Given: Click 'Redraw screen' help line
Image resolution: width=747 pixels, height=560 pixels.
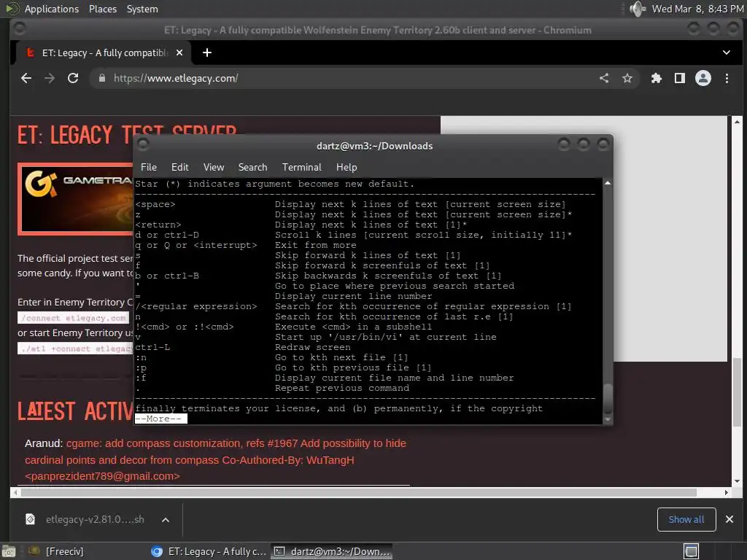Looking at the screenshot, I should click(312, 347).
